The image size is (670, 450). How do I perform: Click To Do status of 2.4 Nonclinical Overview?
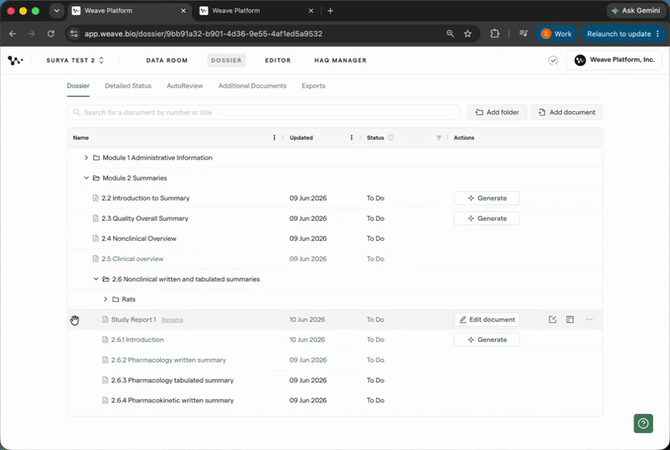(x=376, y=238)
